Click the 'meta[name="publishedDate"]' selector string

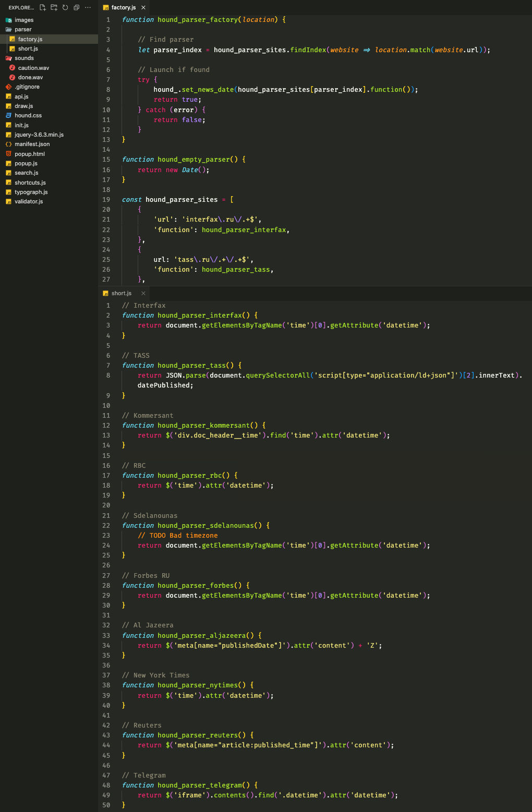[230, 646]
